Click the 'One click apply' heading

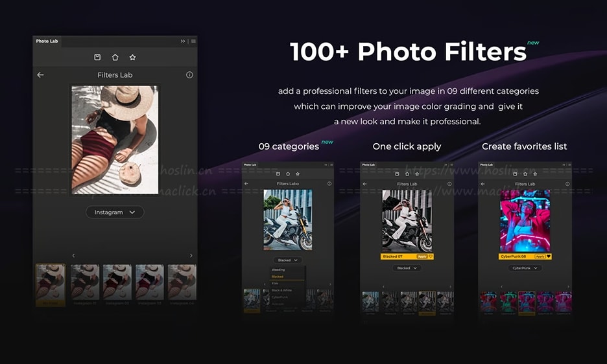pyautogui.click(x=407, y=146)
